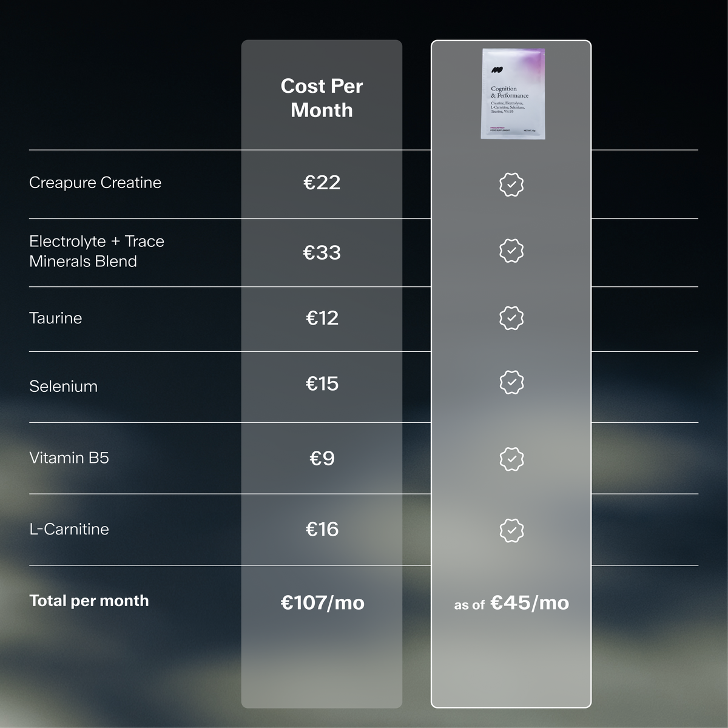Viewport: 728px width, 728px height.
Task: Select the Creapure Creatine label
Action: tap(95, 183)
